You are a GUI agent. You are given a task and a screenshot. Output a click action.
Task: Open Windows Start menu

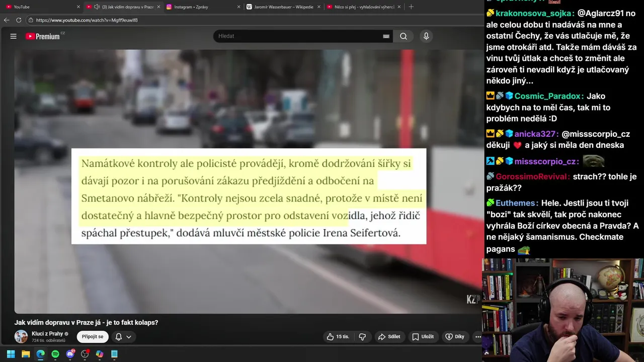click(x=11, y=354)
